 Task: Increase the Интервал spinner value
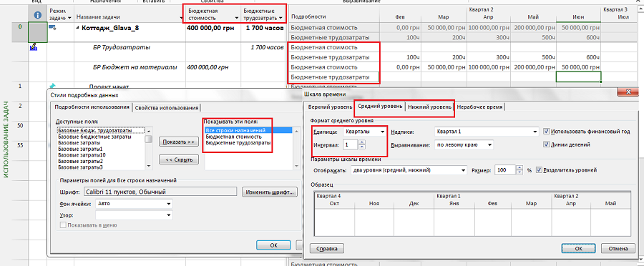(x=362, y=142)
